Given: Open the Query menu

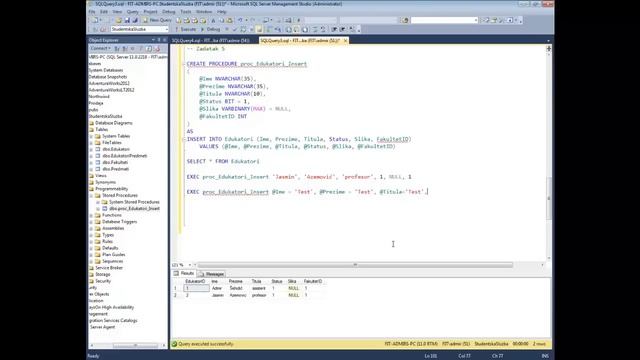Looking at the screenshot, I should [132, 12].
